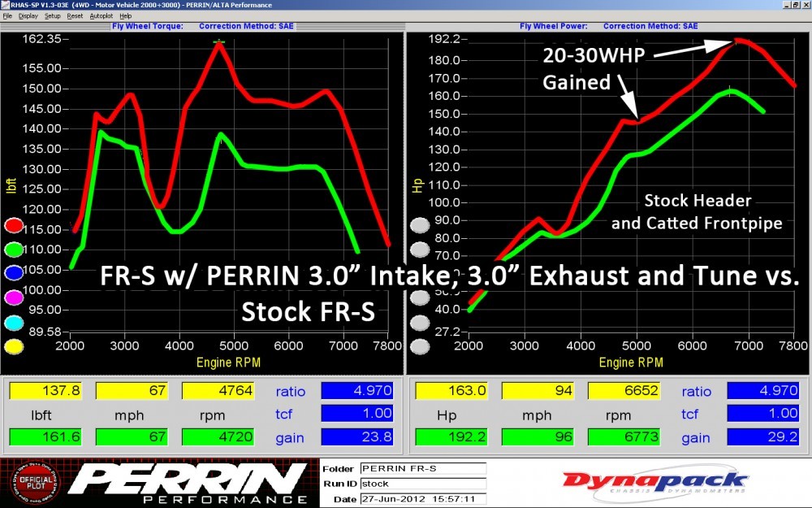
Task: Toggle the top gray run button on power graph
Action: (x=420, y=225)
